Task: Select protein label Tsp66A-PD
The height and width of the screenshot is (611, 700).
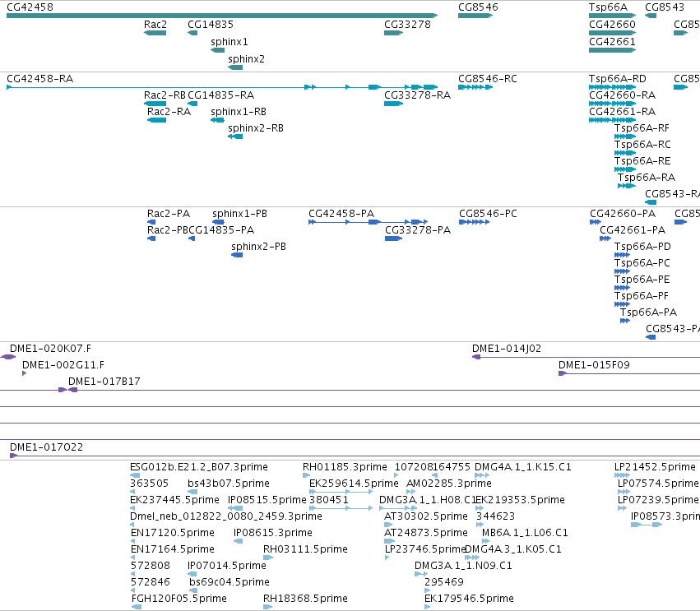Action: [642, 247]
